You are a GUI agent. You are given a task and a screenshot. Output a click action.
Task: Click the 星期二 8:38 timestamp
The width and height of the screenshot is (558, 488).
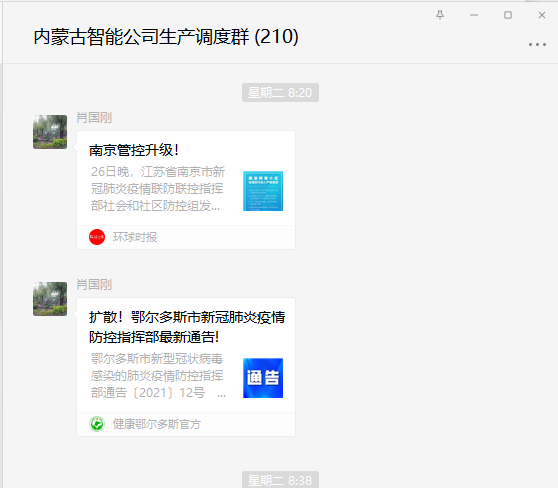280,480
